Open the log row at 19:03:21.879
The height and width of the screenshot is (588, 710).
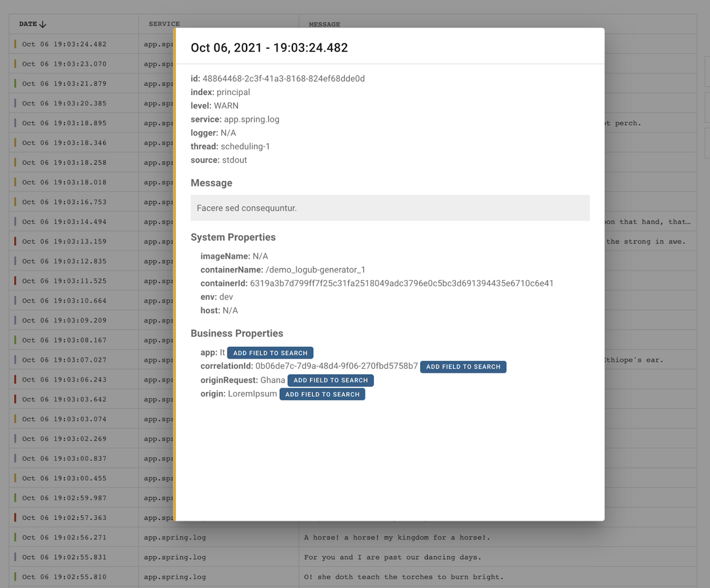tap(64, 84)
